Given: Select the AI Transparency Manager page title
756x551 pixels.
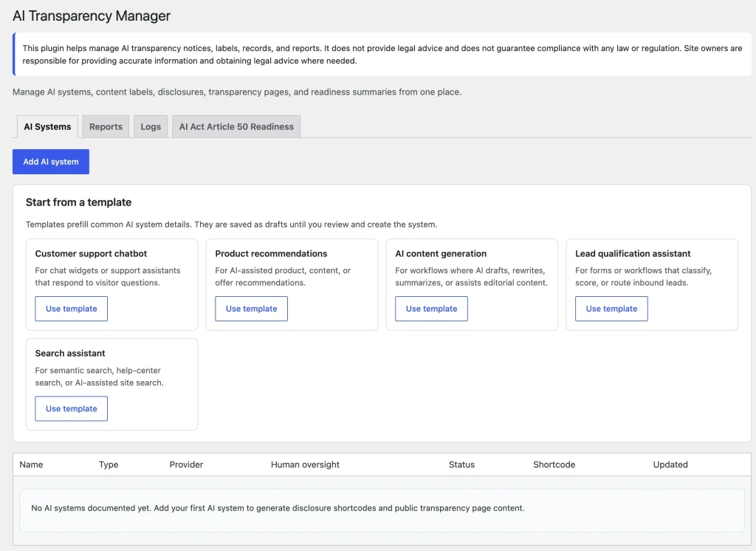Looking at the screenshot, I should [92, 16].
